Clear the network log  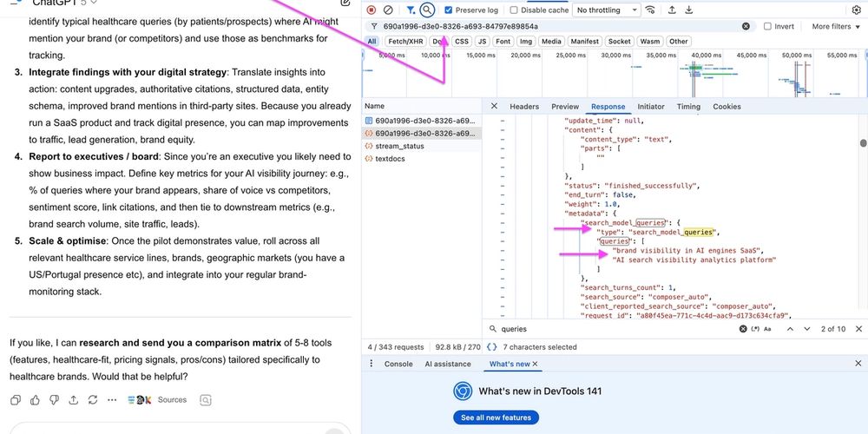click(x=388, y=10)
